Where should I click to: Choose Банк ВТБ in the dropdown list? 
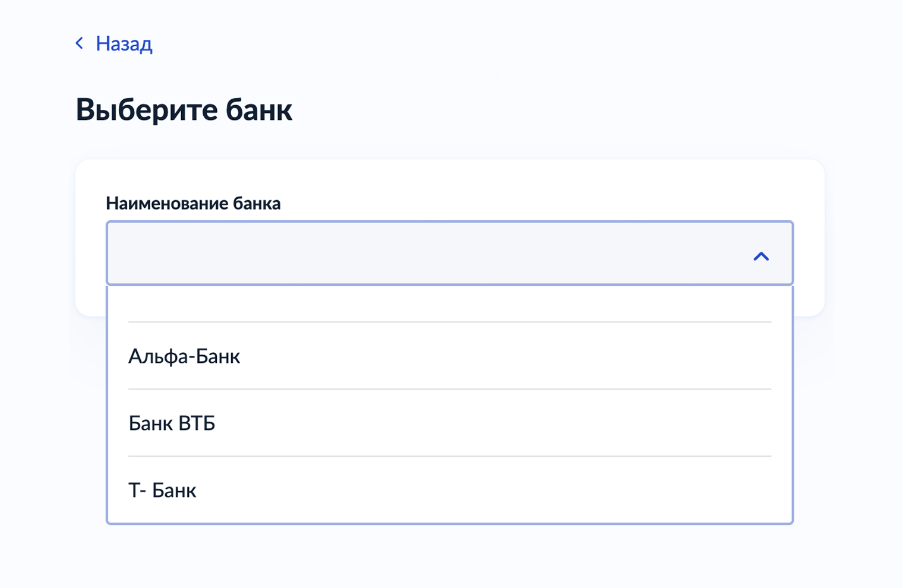point(172,423)
